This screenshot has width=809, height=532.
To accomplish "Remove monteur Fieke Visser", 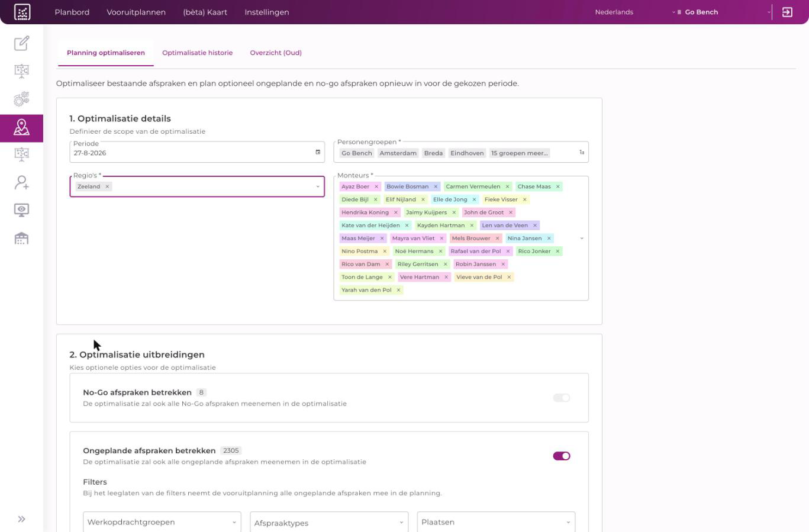I will pyautogui.click(x=524, y=199).
